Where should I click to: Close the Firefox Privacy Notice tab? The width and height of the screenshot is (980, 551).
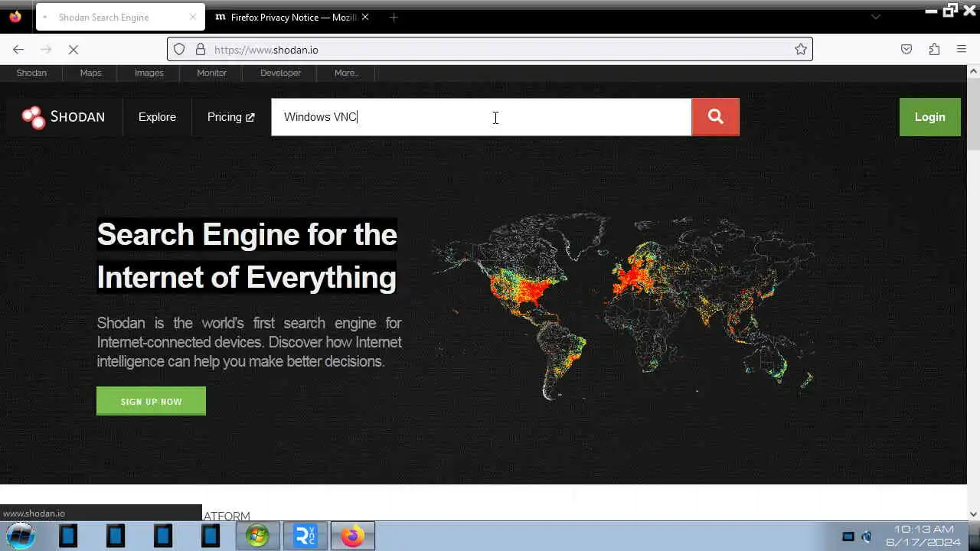pos(365,17)
